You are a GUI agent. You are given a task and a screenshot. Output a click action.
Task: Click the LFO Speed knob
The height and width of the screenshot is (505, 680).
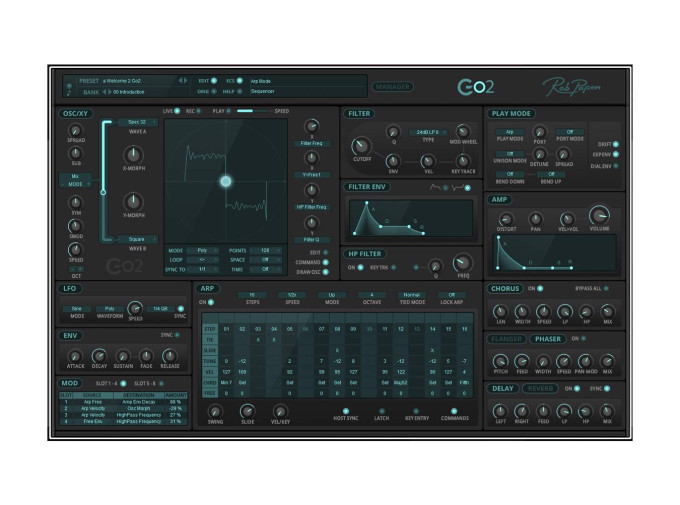[135, 309]
